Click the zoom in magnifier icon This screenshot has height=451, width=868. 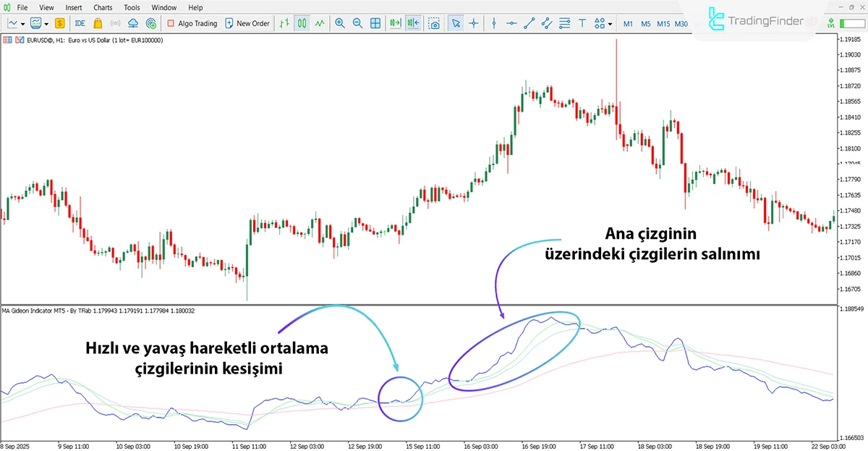pyautogui.click(x=340, y=23)
